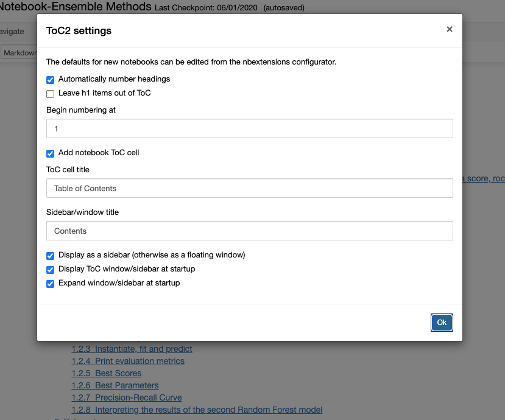Open Instantiate, fit and predict link
Image resolution: width=505 pixels, height=420 pixels.
(x=143, y=349)
